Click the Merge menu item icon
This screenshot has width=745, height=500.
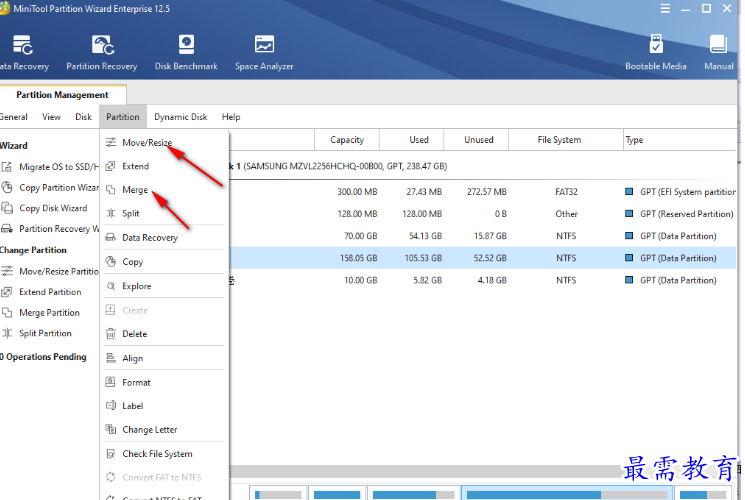[x=111, y=190]
